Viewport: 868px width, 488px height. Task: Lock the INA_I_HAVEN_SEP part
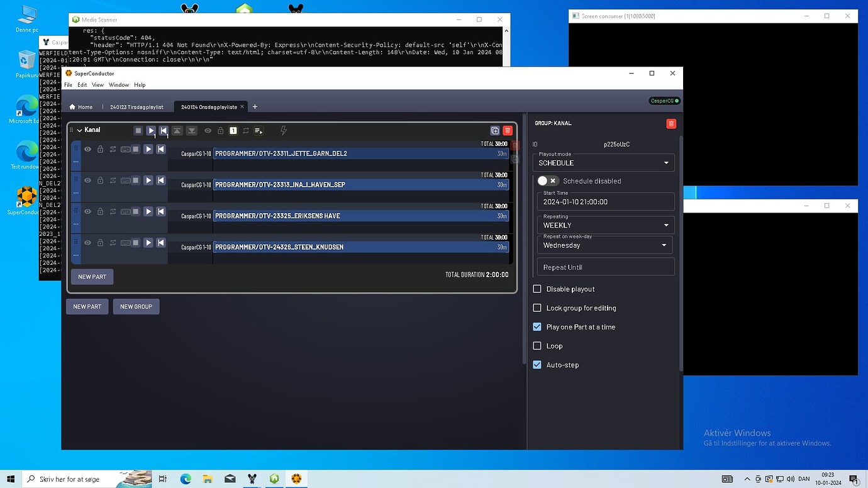100,180
